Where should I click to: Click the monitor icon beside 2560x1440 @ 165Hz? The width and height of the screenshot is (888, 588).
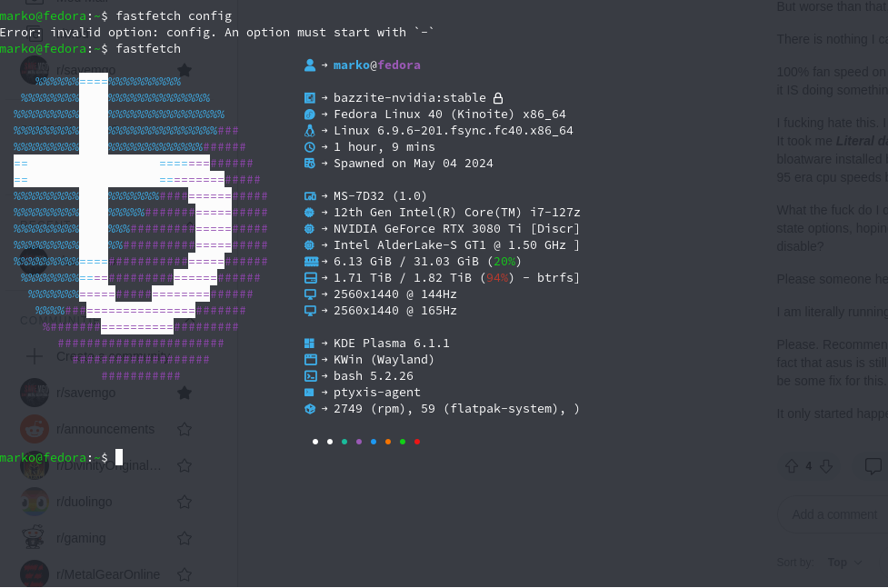tap(310, 311)
